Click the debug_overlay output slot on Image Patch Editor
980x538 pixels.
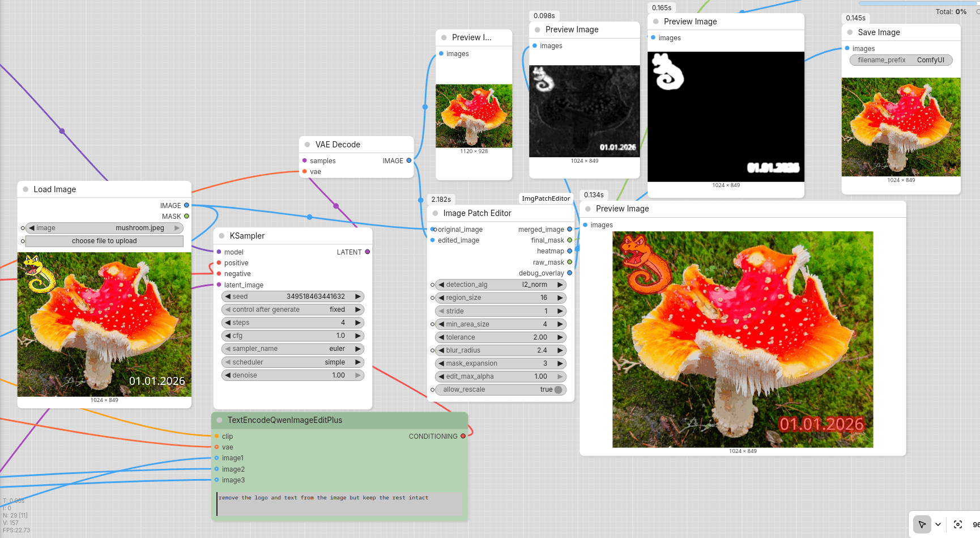[x=569, y=273]
